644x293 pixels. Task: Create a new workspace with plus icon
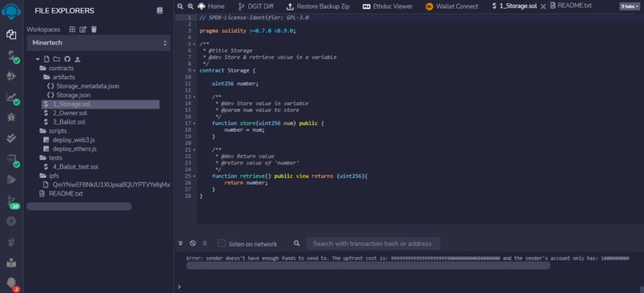tap(72, 30)
